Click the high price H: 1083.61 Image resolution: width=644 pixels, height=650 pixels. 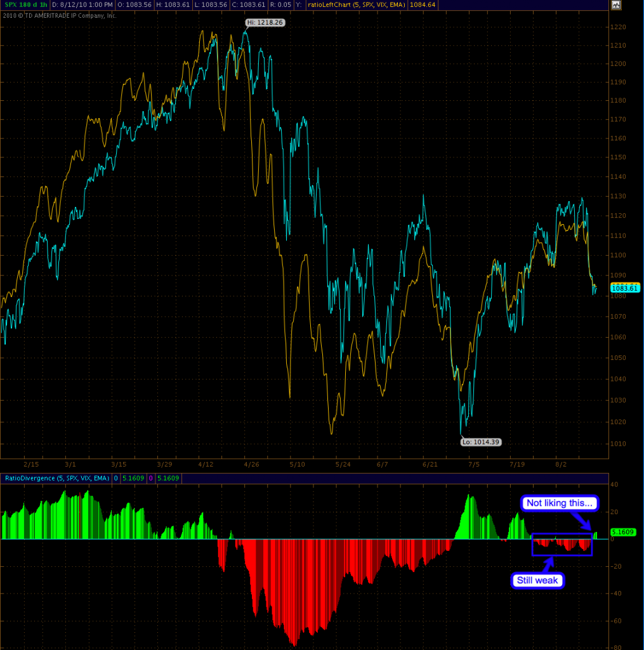(x=173, y=5)
